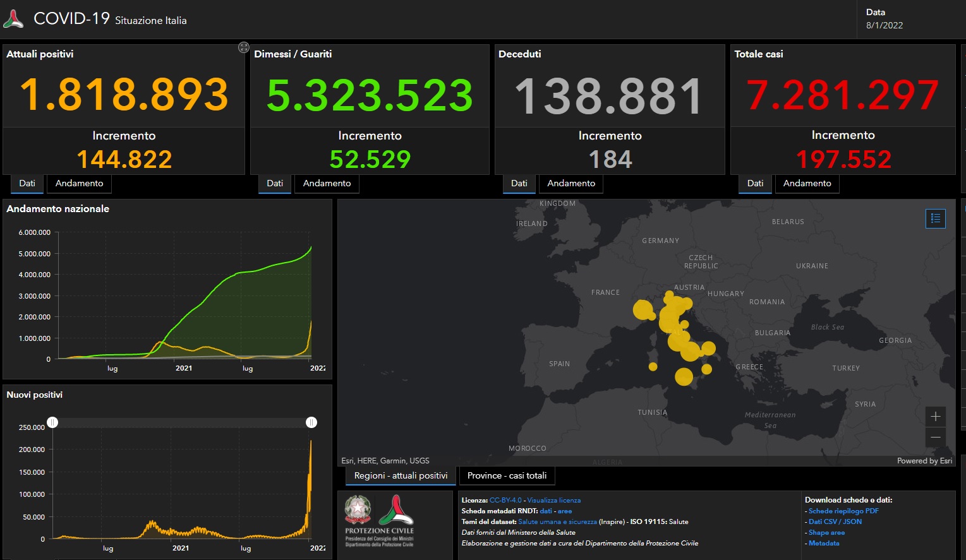Zoom in on the map
This screenshot has height=560, width=966.
[x=935, y=417]
